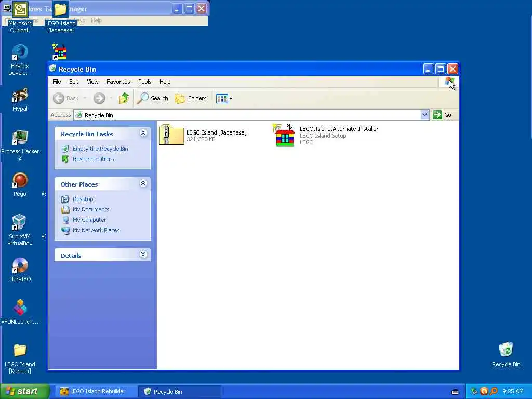Image resolution: width=532 pixels, height=399 pixels.
Task: Click the LEGO Island Setup description text
Action: pyautogui.click(x=323, y=136)
